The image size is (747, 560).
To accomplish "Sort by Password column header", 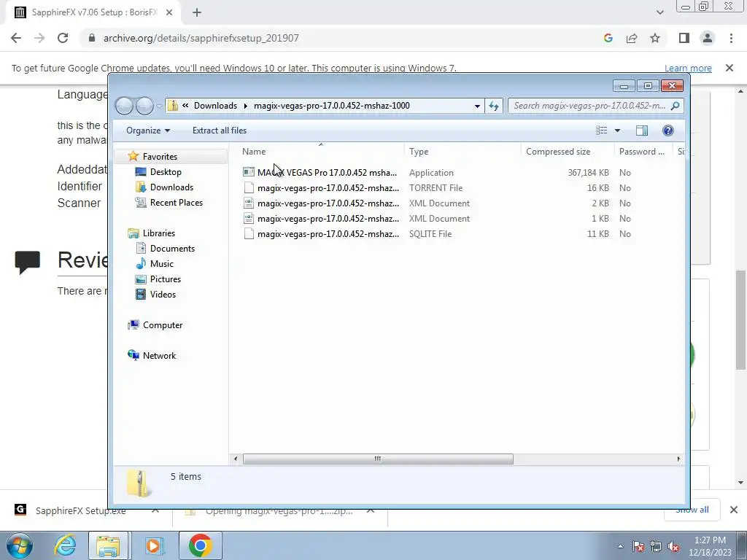I will pos(643,152).
